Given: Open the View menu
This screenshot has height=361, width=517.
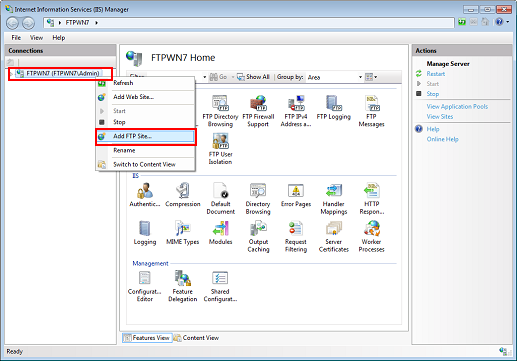Looking at the screenshot, I should [x=36, y=38].
